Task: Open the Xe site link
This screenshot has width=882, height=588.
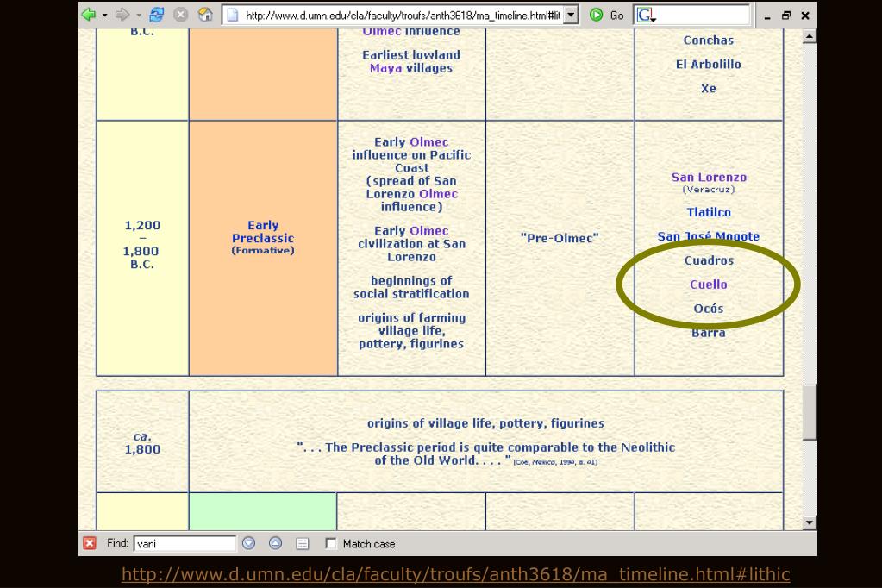Action: pyautogui.click(x=708, y=88)
